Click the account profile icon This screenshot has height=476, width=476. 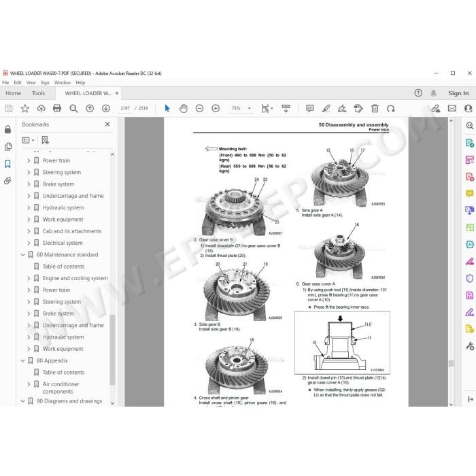click(x=469, y=108)
